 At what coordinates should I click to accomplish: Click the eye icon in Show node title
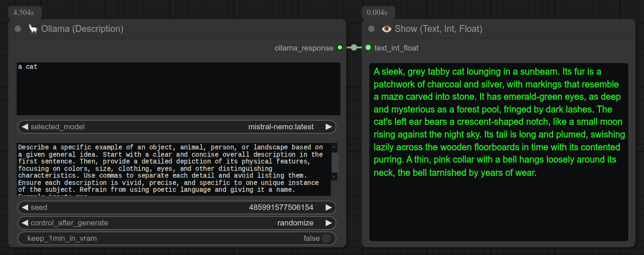(x=386, y=29)
